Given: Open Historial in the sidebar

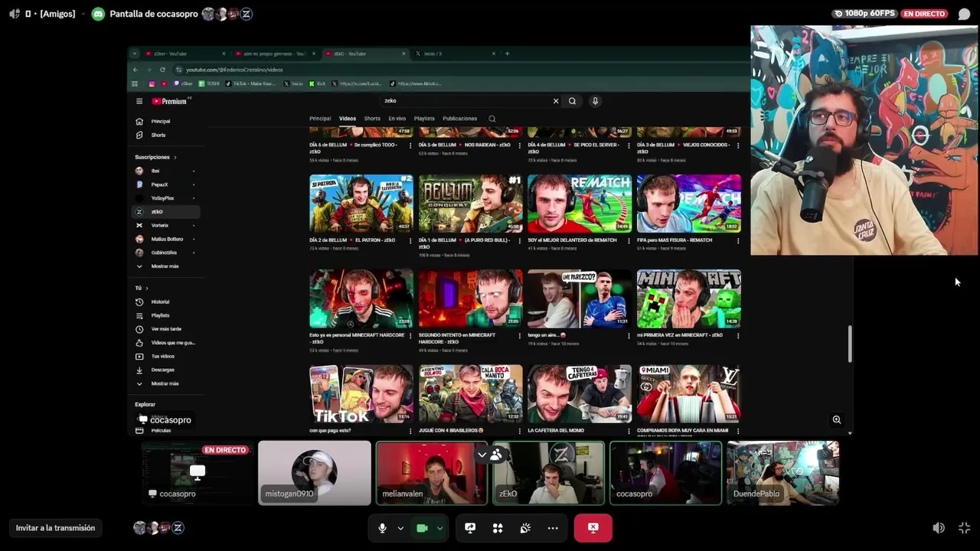Looking at the screenshot, I should pyautogui.click(x=165, y=302).
